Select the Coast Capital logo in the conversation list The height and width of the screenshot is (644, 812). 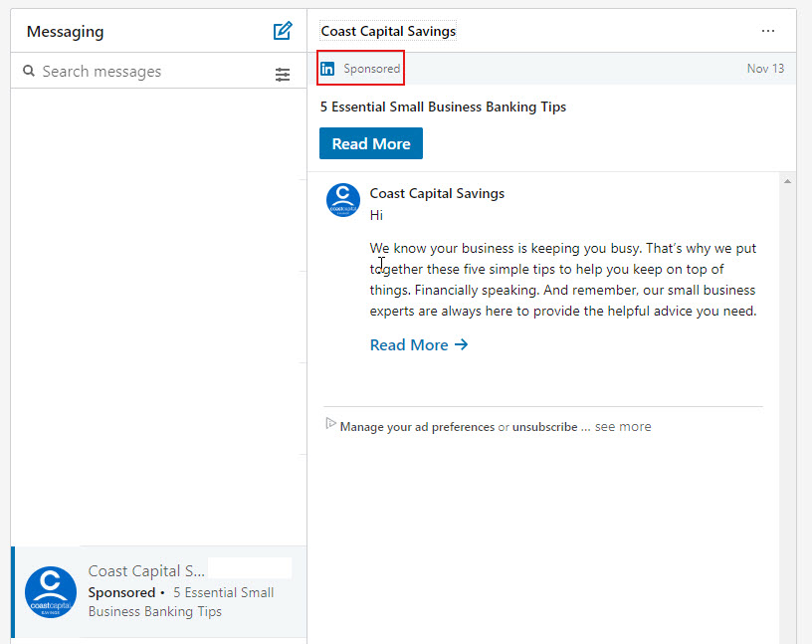click(x=51, y=591)
